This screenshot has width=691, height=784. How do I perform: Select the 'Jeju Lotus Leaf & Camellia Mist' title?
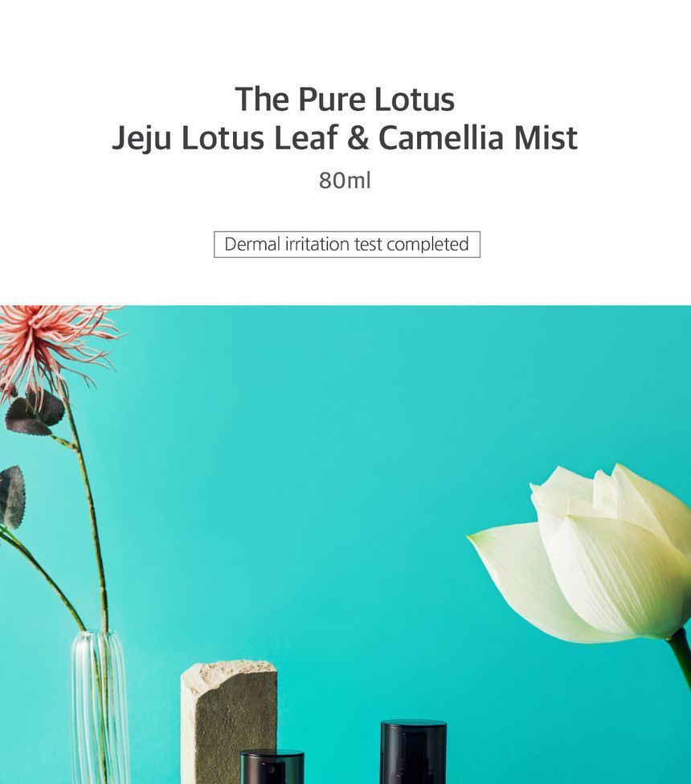click(x=345, y=137)
